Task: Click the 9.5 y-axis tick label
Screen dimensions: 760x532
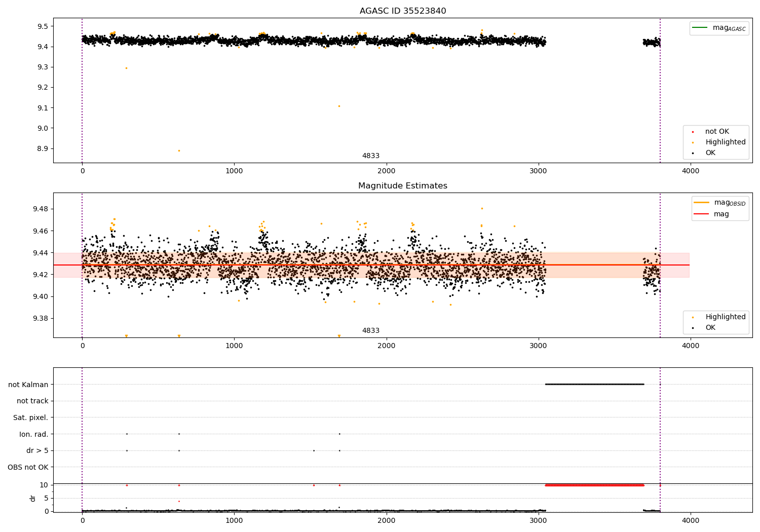Action: (x=43, y=26)
